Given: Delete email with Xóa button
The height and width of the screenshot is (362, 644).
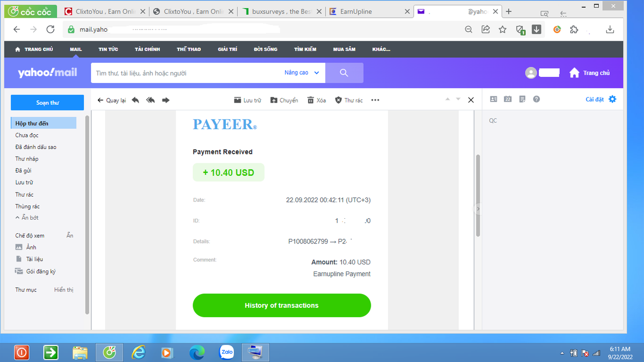Looking at the screenshot, I should (316, 100).
